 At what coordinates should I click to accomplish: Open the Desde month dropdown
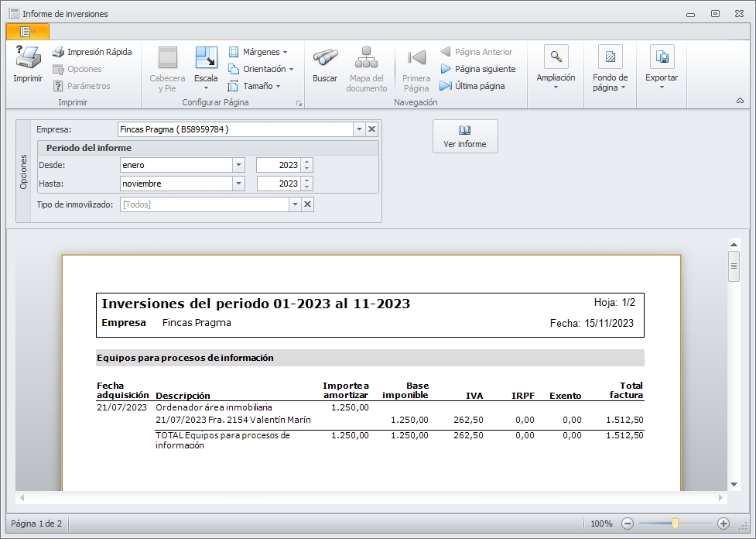click(x=238, y=165)
